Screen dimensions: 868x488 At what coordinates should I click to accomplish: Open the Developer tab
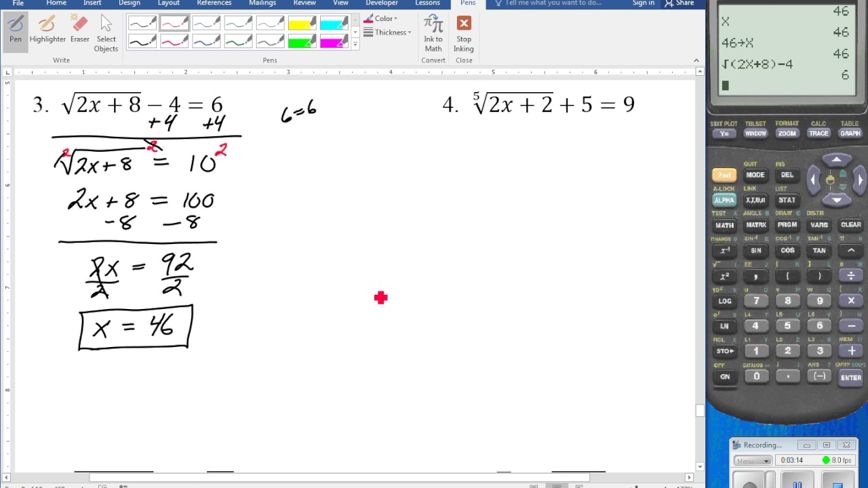[x=382, y=3]
